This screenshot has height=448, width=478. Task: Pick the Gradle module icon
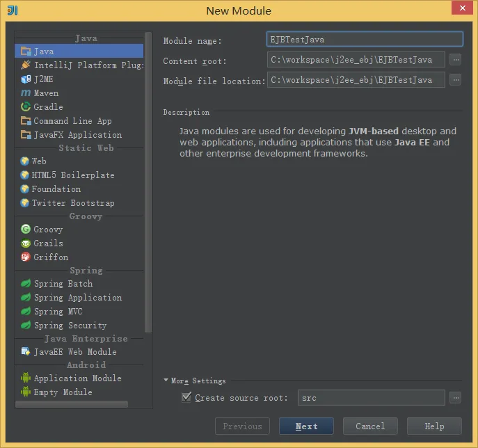[x=26, y=106]
